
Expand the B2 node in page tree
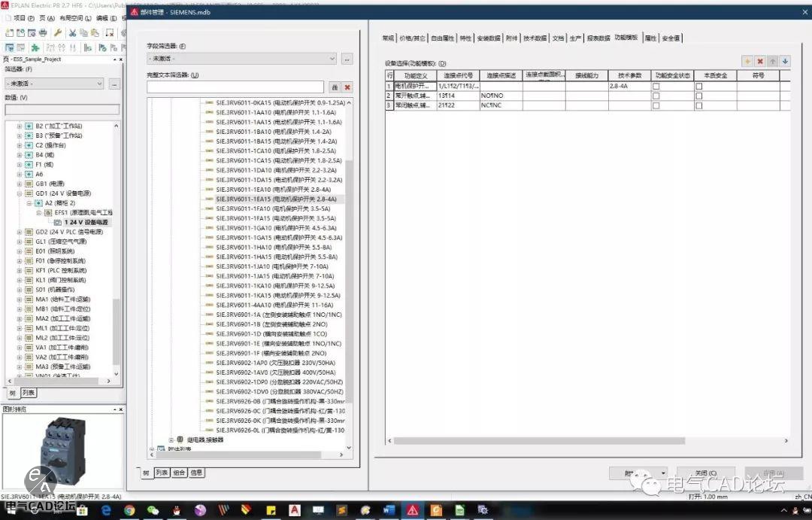[19, 126]
